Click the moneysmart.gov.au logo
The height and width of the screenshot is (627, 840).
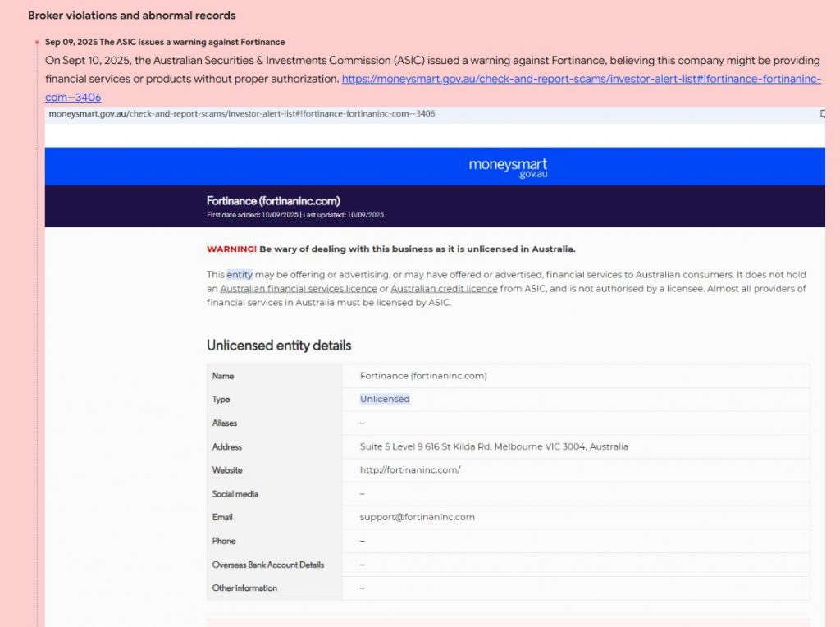pyautogui.click(x=508, y=167)
